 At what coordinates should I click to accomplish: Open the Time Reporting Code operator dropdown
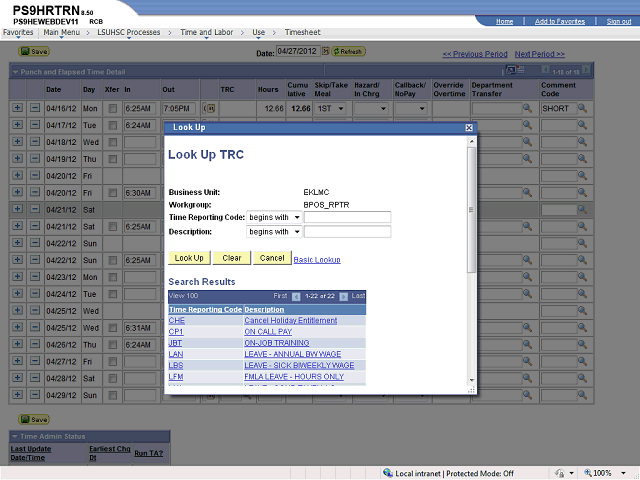coord(274,217)
